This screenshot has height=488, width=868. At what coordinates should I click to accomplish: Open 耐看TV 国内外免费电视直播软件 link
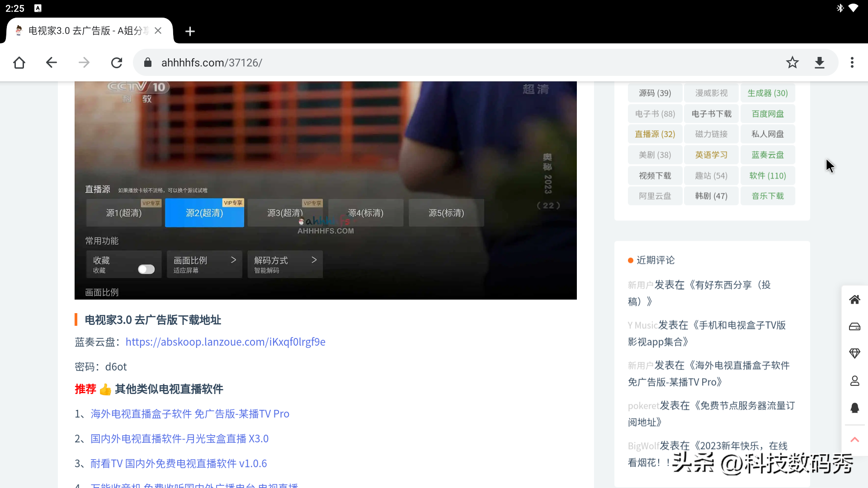(179, 464)
